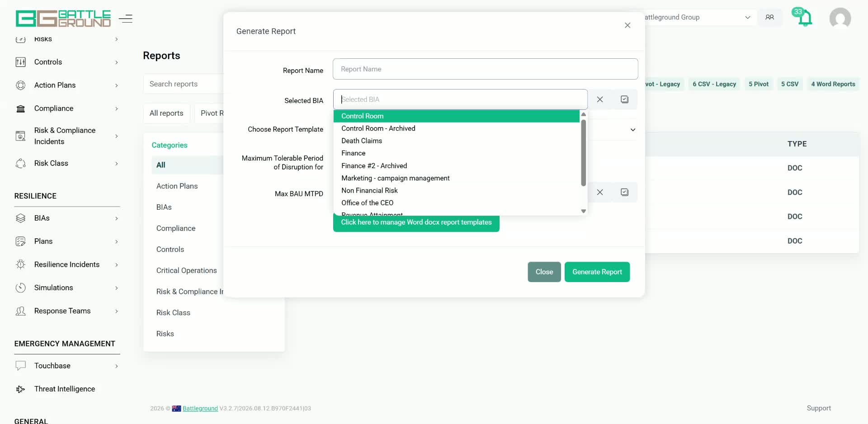
Task: Select Office of the CEO option
Action: 457,203
